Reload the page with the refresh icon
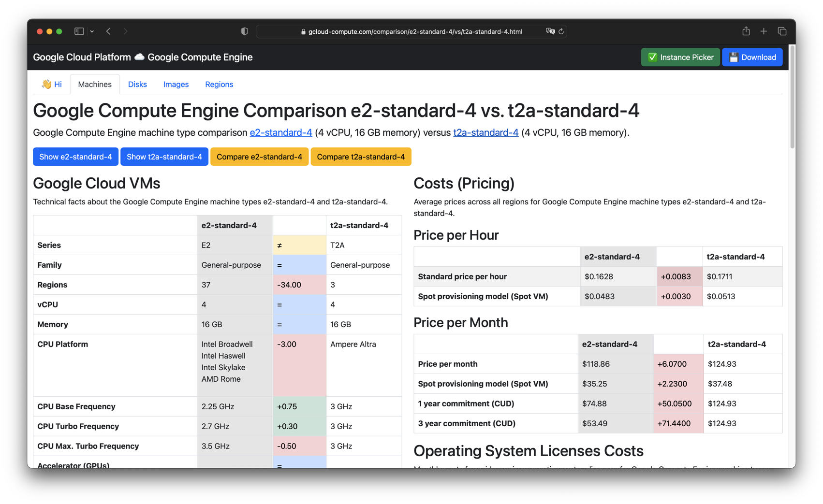 561,31
